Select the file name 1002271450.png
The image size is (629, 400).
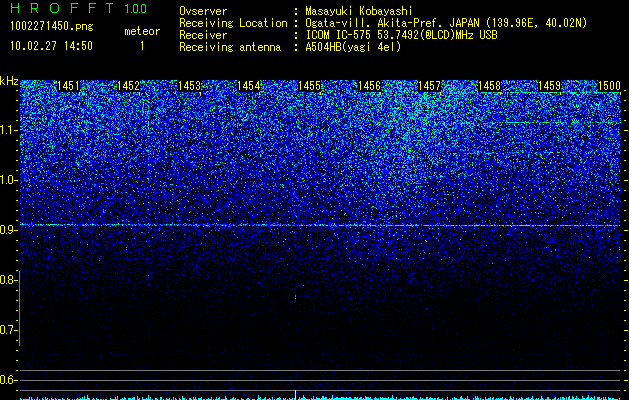click(x=52, y=27)
